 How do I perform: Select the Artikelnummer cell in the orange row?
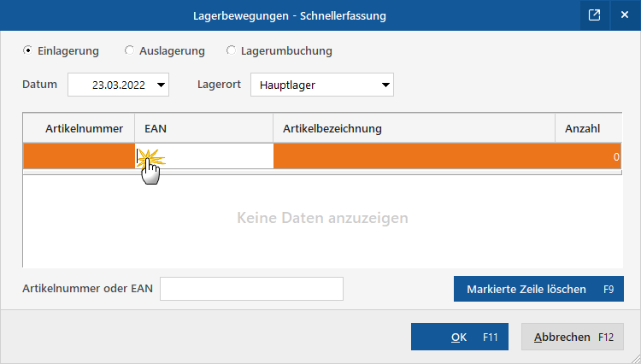(79, 156)
